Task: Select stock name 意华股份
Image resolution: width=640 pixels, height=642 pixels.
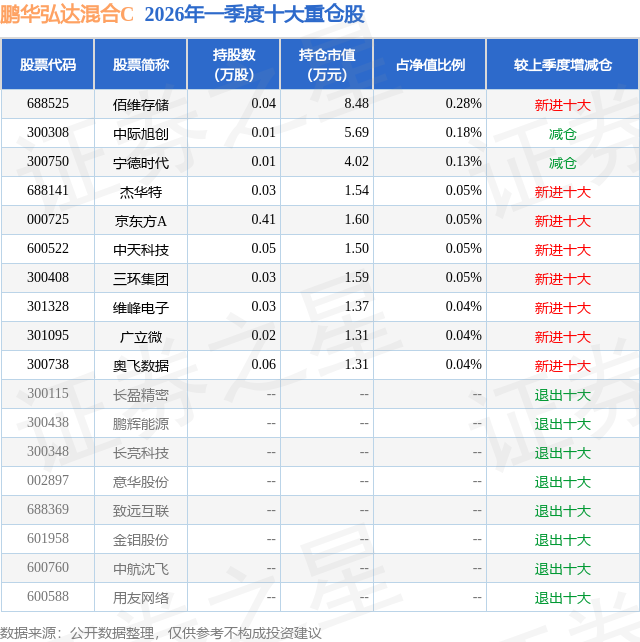Action: coord(141,483)
